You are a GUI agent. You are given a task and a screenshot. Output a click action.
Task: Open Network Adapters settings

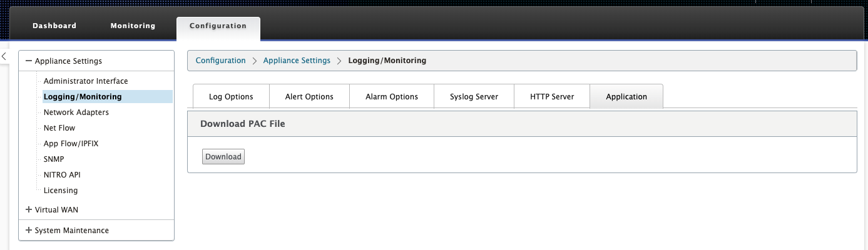(x=76, y=112)
